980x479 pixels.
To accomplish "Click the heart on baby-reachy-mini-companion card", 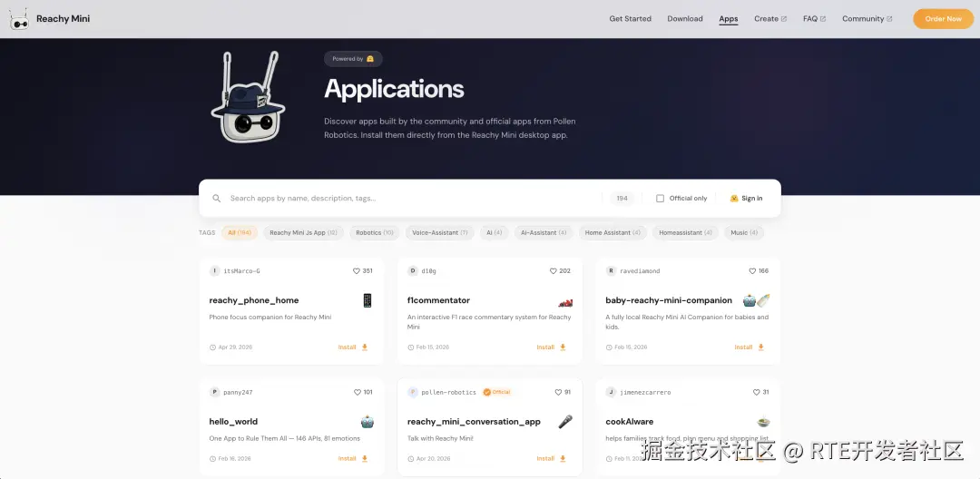I will pyautogui.click(x=752, y=271).
